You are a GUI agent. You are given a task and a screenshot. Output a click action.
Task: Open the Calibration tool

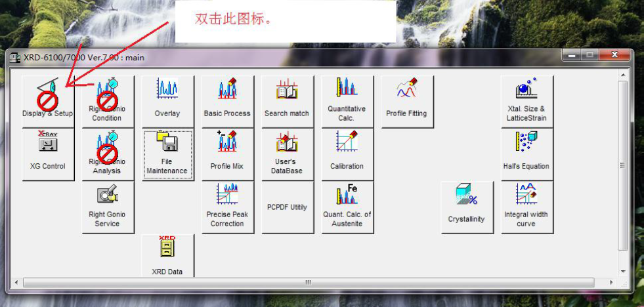click(347, 154)
